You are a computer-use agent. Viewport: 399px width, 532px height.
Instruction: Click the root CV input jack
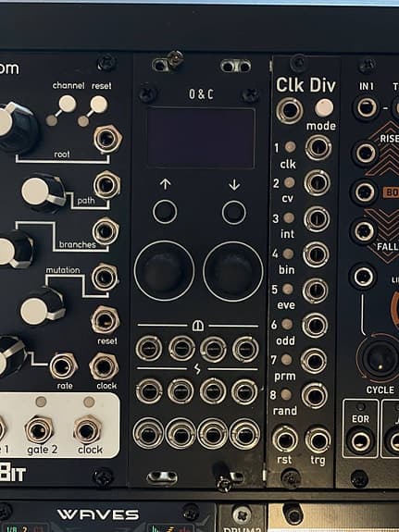[107, 139]
